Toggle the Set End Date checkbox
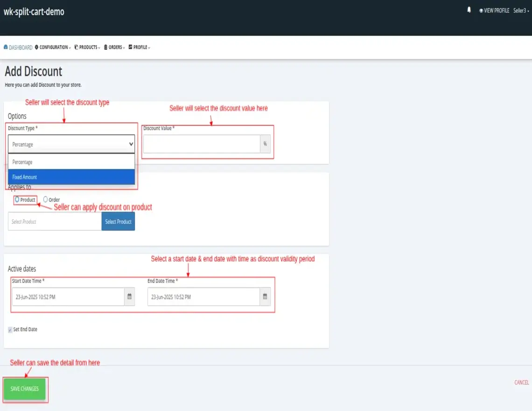 (x=10, y=329)
